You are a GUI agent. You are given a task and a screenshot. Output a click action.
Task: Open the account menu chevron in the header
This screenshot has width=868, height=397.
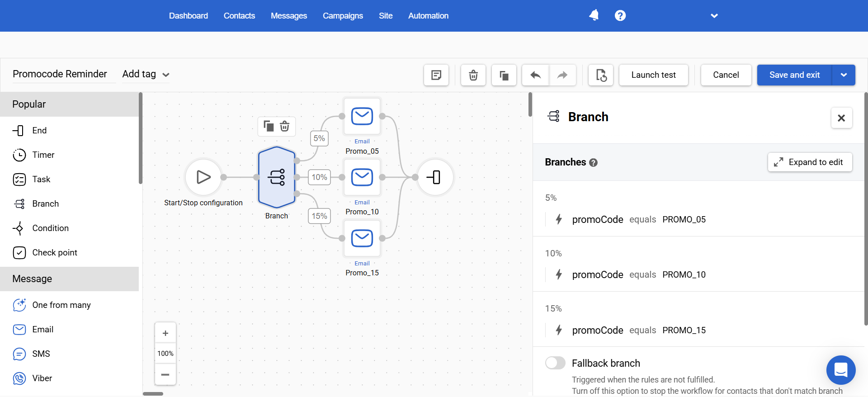coord(714,16)
